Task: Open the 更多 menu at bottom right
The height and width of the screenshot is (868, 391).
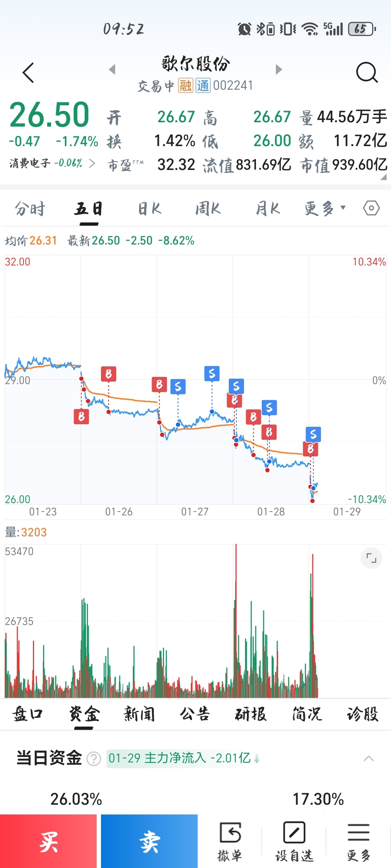Action: pos(358,841)
